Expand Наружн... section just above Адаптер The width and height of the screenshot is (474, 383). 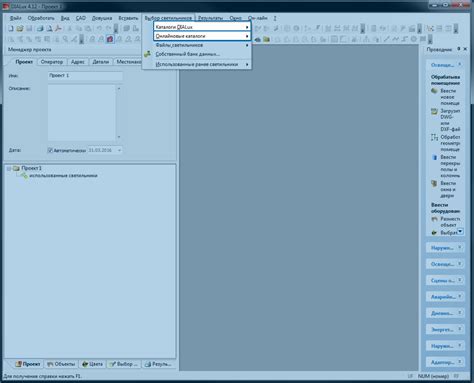click(459, 345)
